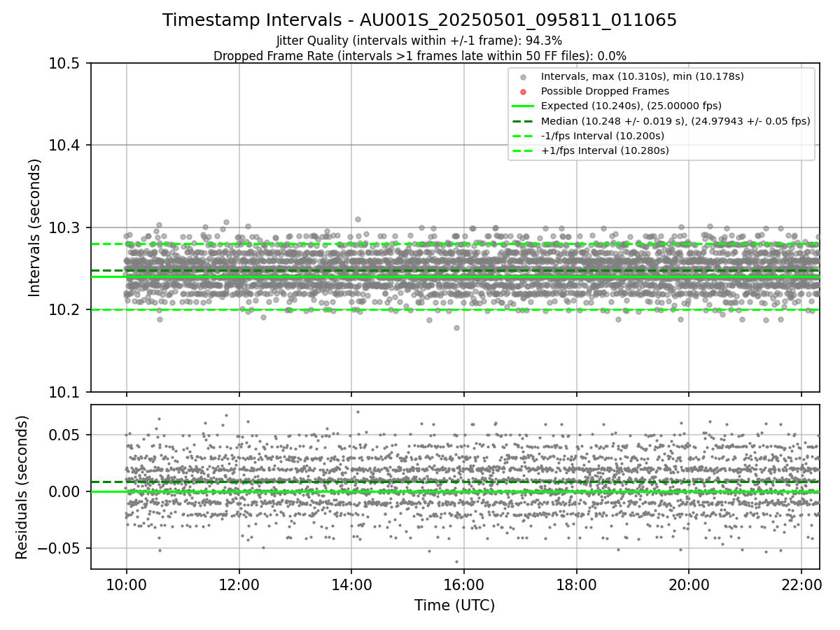840x630 pixels.
Task: Click legend entry '+1/fps Interval (10.280s)'
Action: pos(605,150)
